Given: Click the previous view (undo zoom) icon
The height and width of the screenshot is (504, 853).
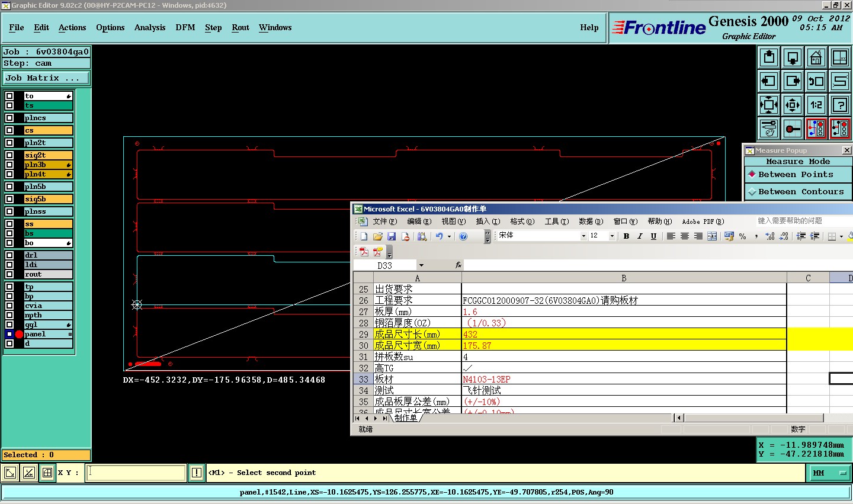Looking at the screenshot, I should pos(816,81).
